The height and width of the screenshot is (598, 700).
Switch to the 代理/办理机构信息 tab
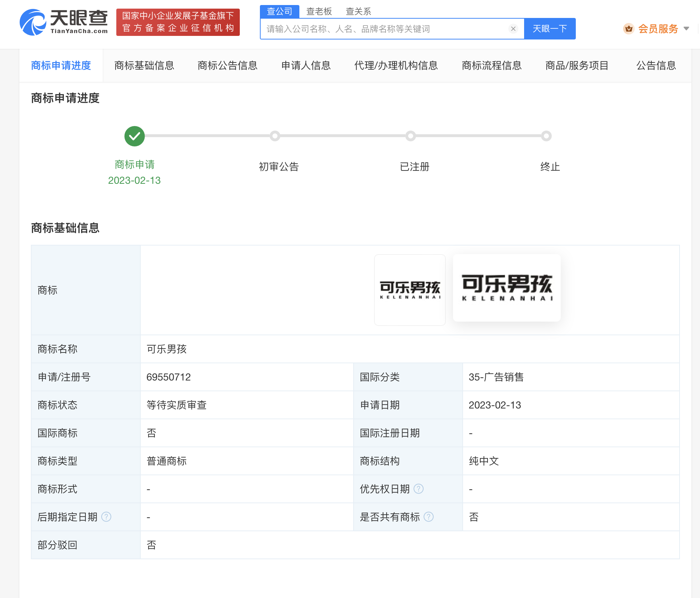click(x=396, y=66)
